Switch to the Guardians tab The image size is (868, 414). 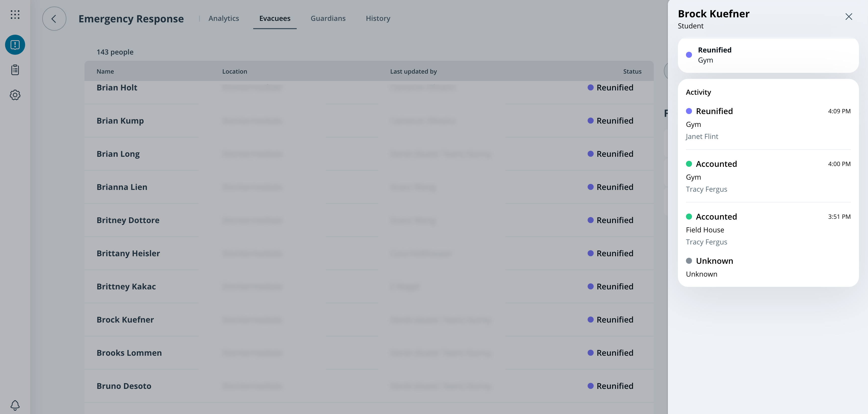pos(328,19)
